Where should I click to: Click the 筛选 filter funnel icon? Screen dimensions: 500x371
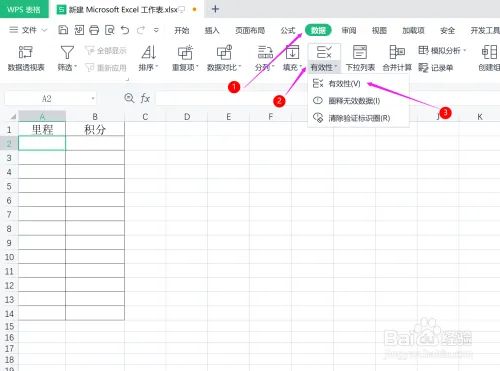tap(67, 52)
